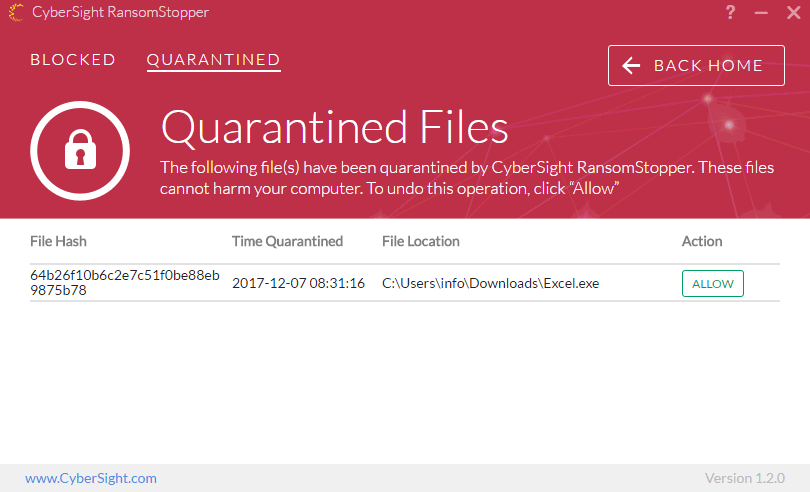
Task: Select the Quarantined tab
Action: [x=213, y=60]
